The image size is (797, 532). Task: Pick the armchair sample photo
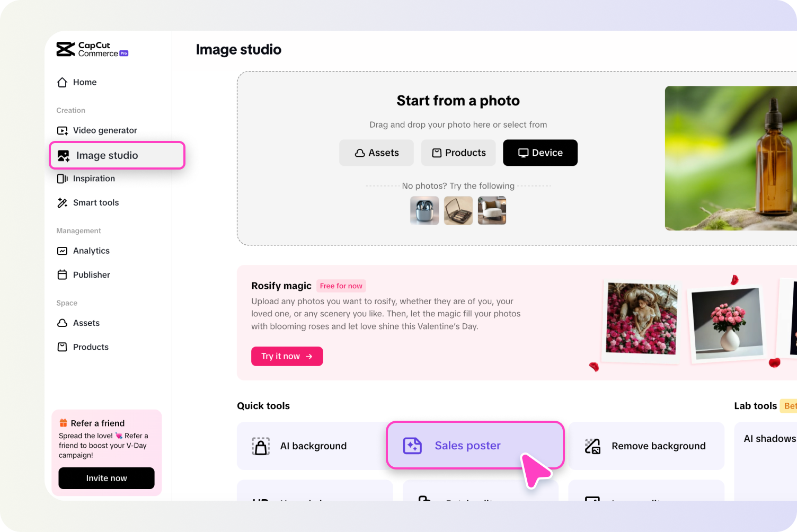[492, 210]
